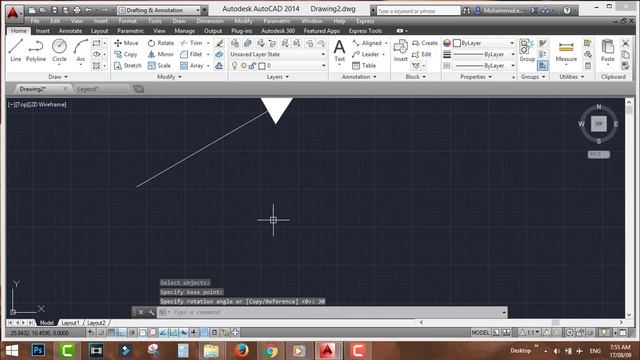Click the Insert block icon
This screenshot has height=360, width=640.
(x=400, y=50)
